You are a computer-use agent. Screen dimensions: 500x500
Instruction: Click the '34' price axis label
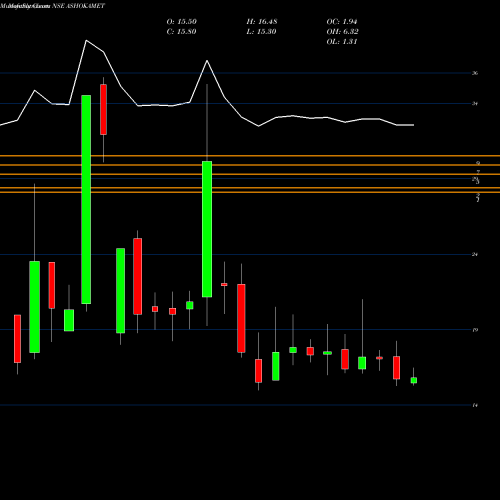pos(475,104)
